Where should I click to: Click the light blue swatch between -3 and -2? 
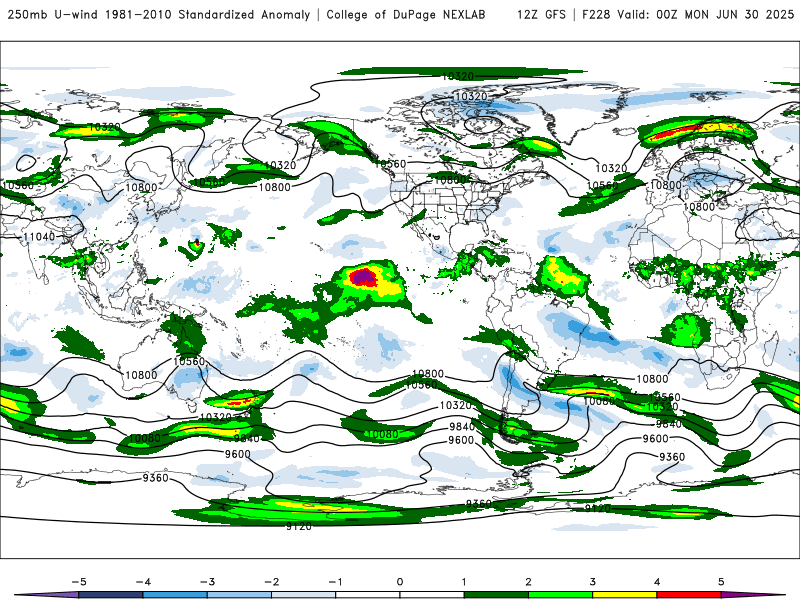(x=239, y=595)
